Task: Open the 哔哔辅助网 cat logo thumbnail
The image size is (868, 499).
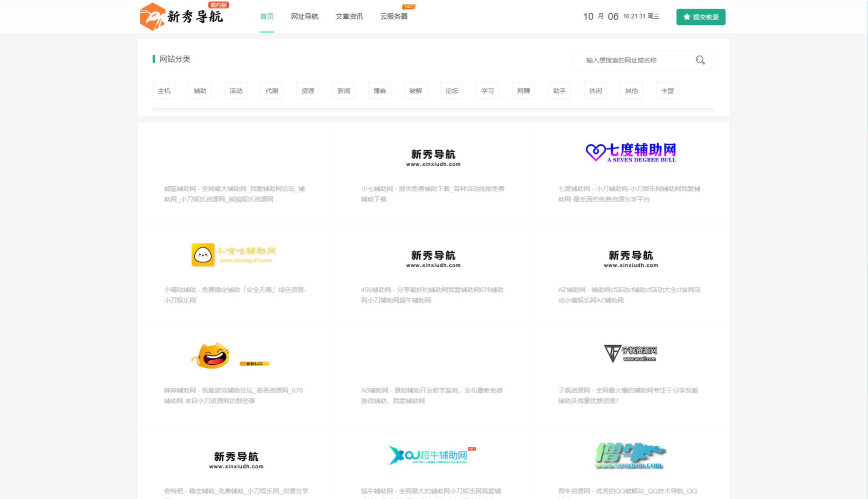Action: tap(230, 356)
